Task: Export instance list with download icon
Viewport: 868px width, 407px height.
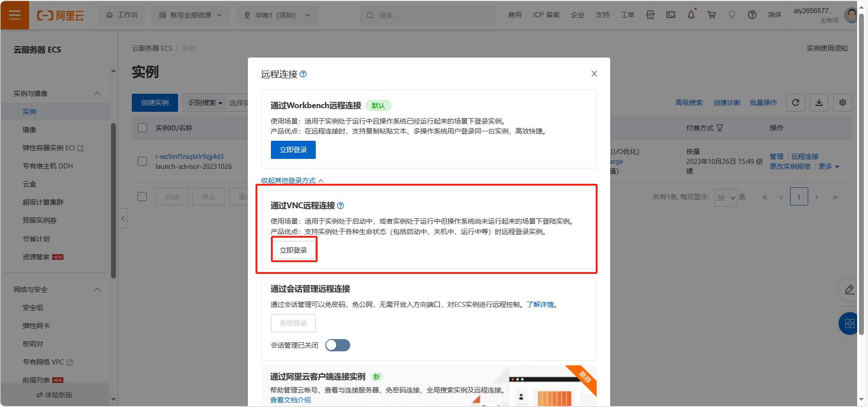Action: (819, 103)
